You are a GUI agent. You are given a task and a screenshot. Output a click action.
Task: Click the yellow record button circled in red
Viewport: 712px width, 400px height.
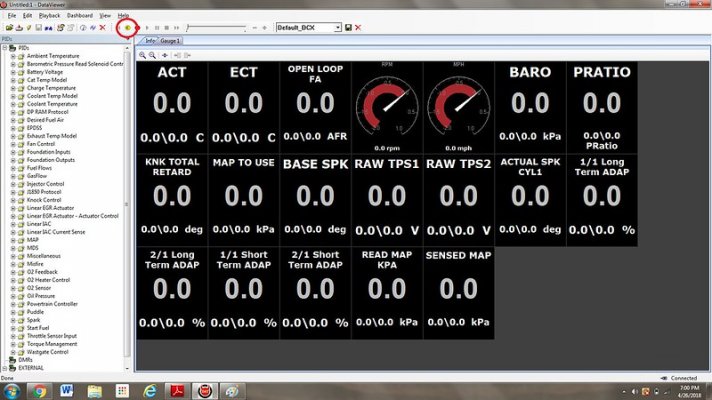point(128,28)
